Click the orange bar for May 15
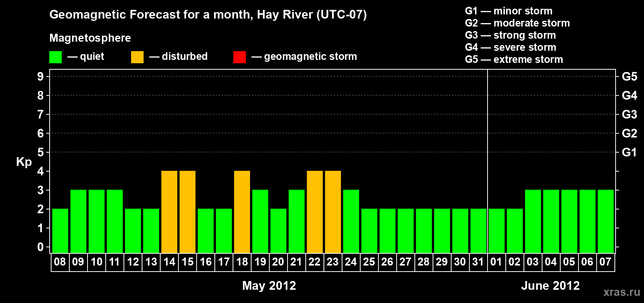 pos(188,212)
